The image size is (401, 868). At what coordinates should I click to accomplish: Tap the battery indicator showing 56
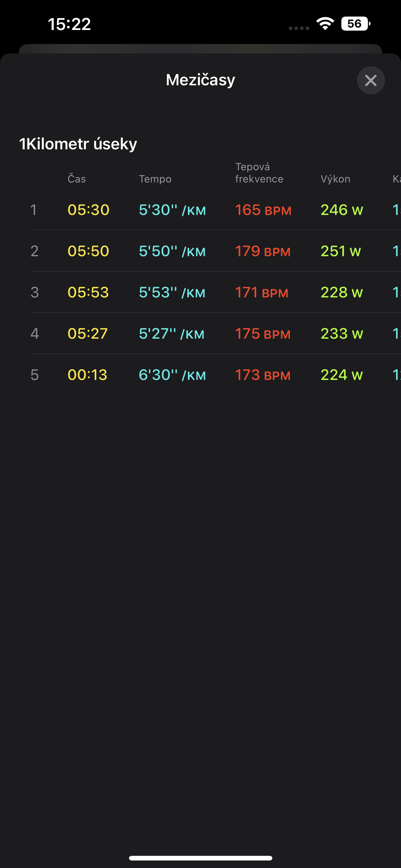(355, 23)
